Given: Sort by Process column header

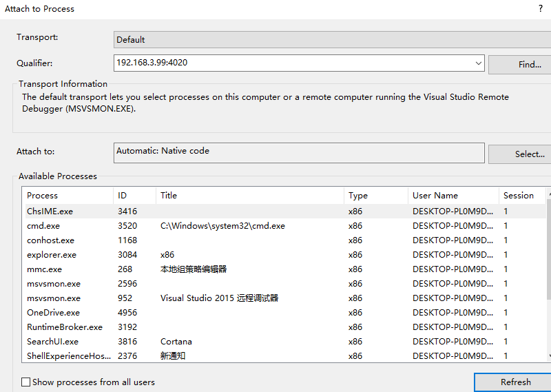Looking at the screenshot, I should click(43, 196).
